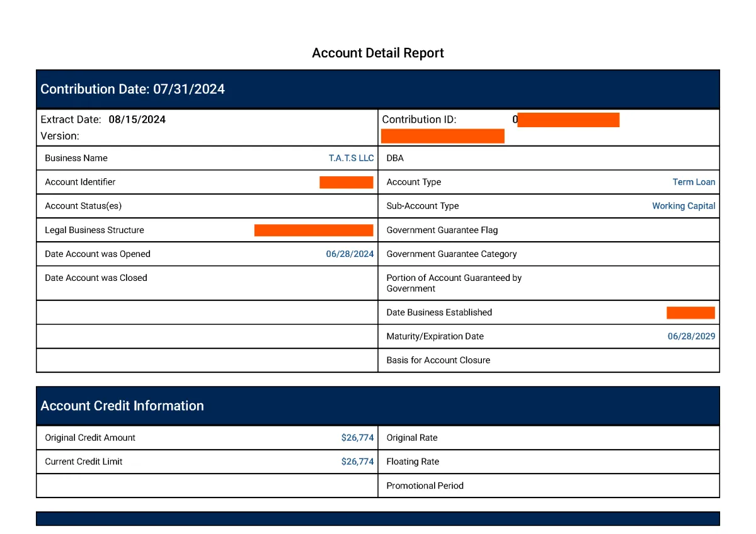Screen dimensions: 756x534
Task: Click the Extract Date value 08/15/2024
Action: (x=137, y=119)
